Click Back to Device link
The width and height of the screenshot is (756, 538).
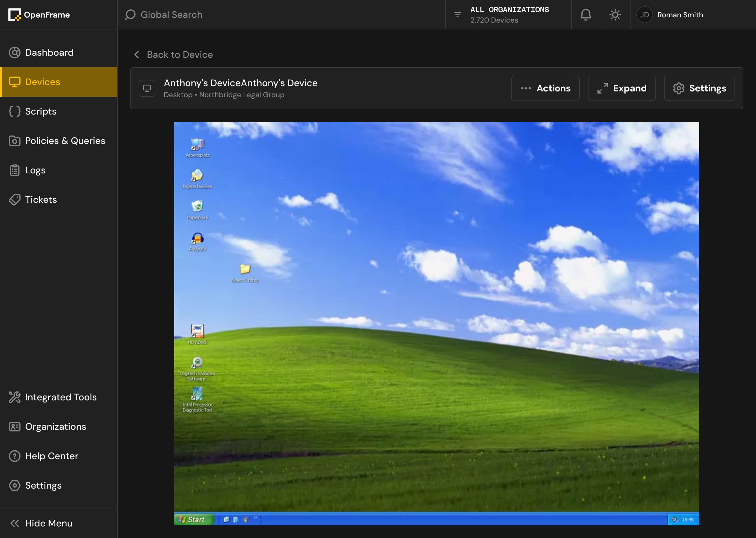tap(173, 54)
